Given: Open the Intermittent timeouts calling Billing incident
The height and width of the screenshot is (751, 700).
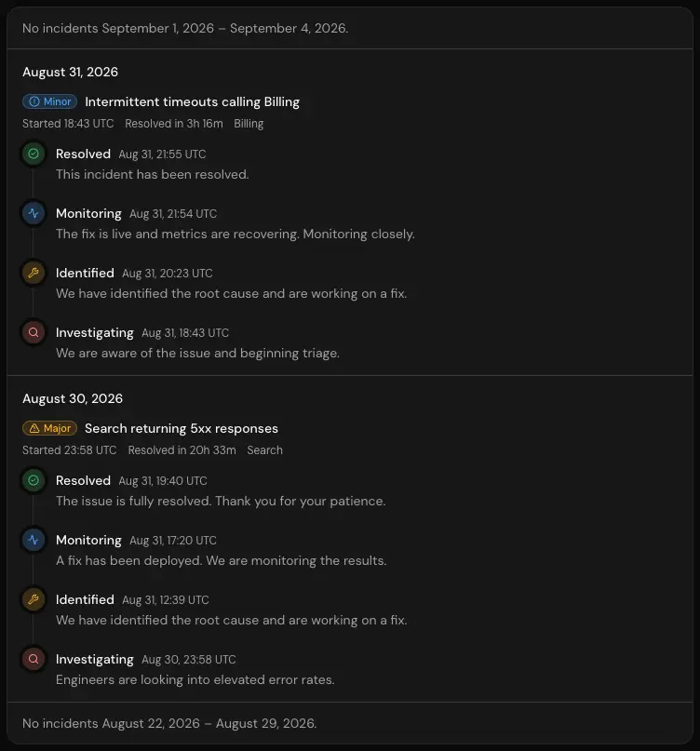Looking at the screenshot, I should point(192,102).
